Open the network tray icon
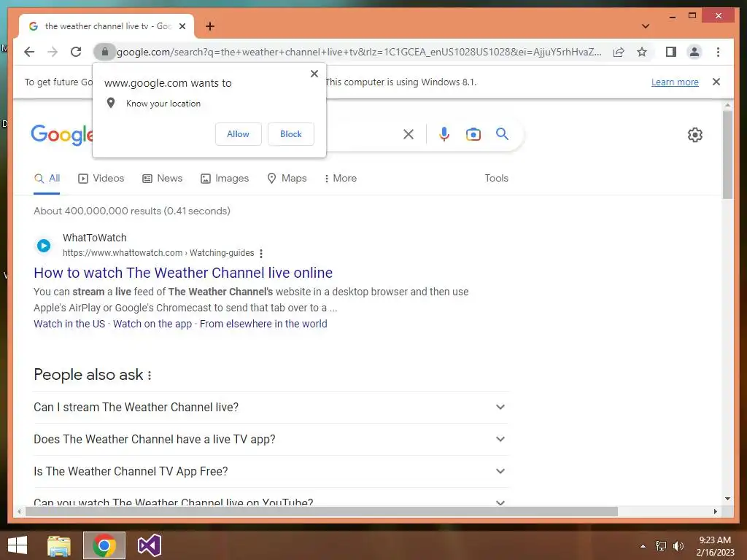This screenshot has height=560, width=747. (661, 546)
